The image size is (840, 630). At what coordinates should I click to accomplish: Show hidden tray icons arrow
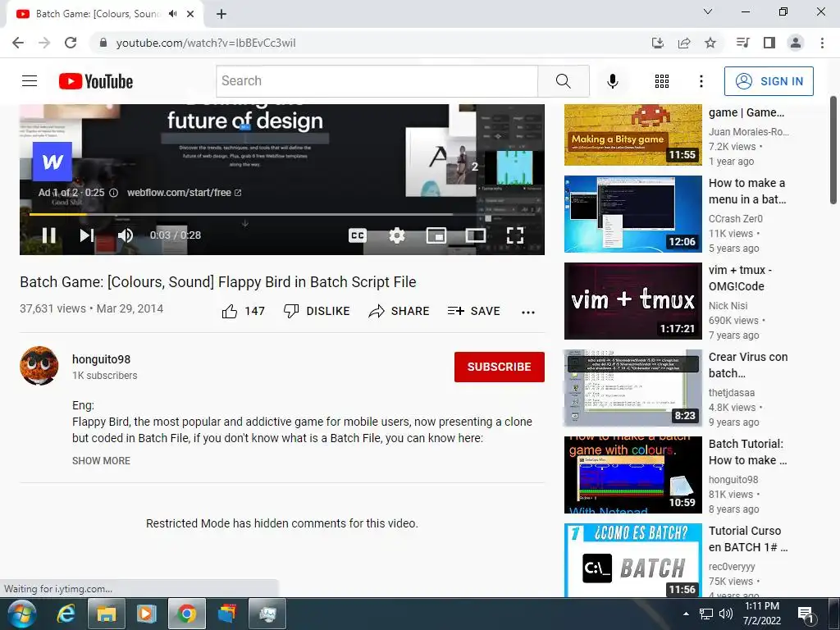click(687, 614)
